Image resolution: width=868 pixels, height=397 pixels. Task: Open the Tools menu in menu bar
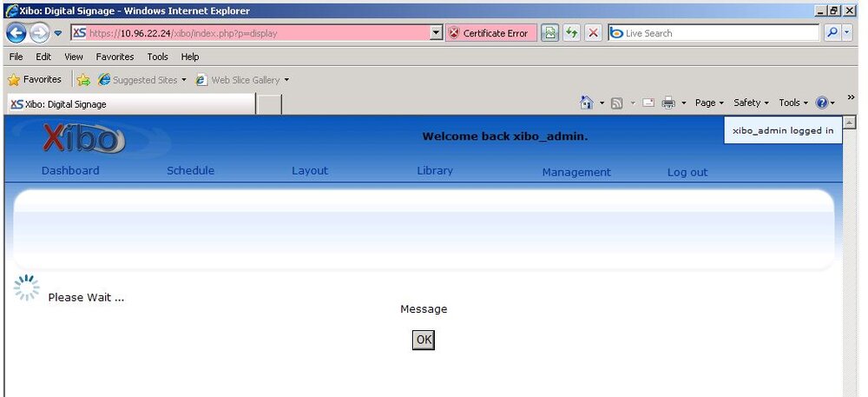coord(157,56)
